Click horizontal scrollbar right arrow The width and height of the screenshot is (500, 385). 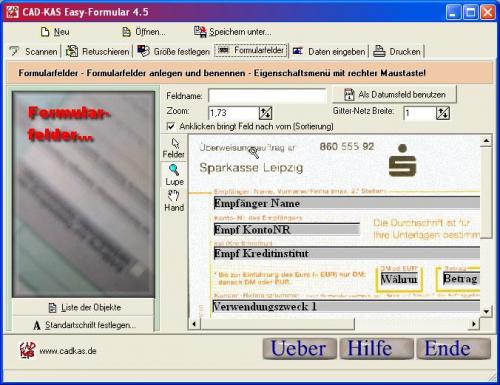pos(474,324)
